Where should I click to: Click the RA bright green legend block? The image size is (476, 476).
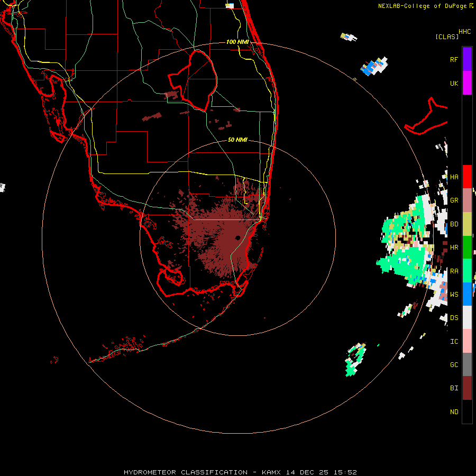click(467, 271)
